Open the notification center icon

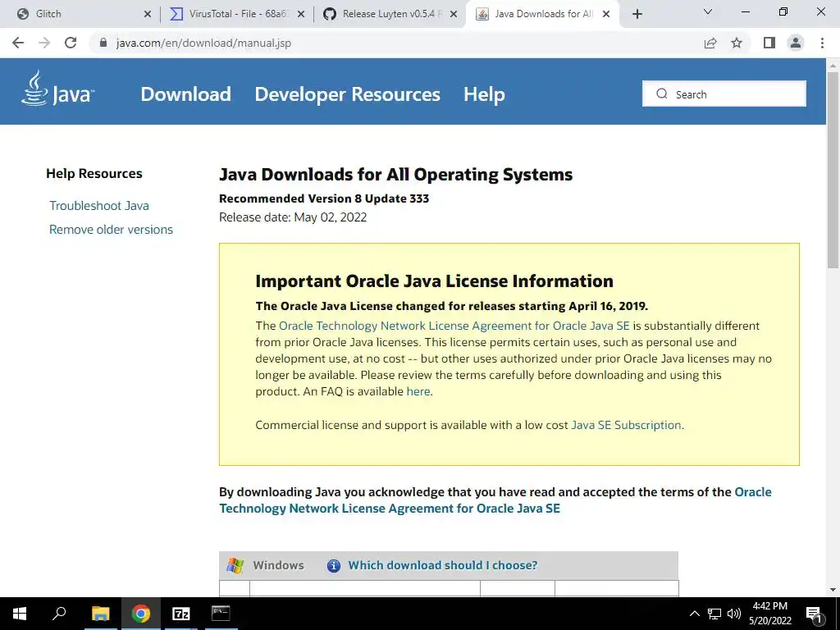pyautogui.click(x=814, y=614)
